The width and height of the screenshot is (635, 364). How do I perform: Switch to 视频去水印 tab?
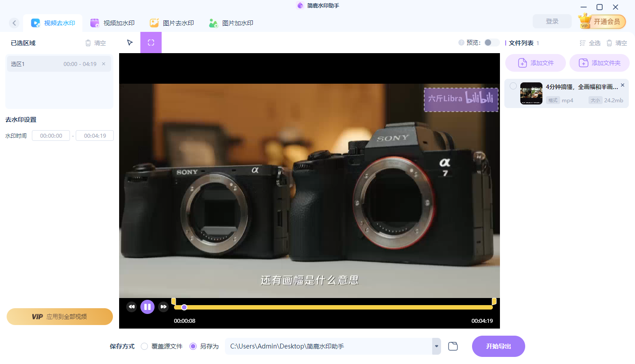(53, 23)
